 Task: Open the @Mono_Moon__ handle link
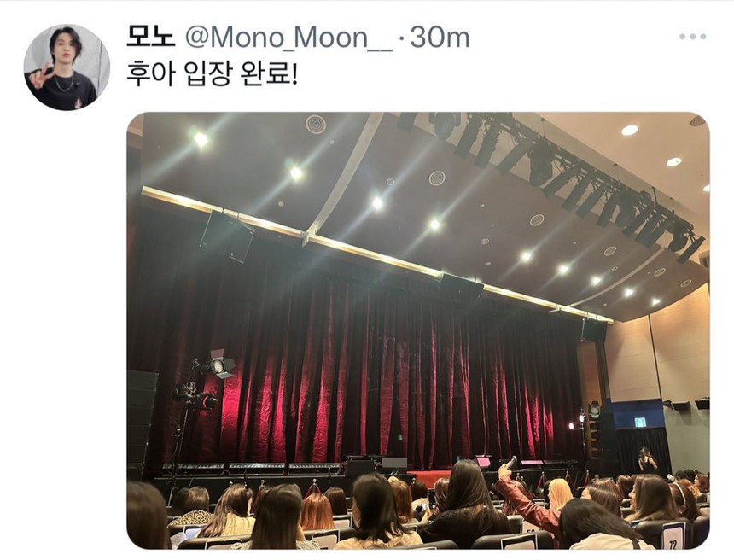click(x=288, y=38)
